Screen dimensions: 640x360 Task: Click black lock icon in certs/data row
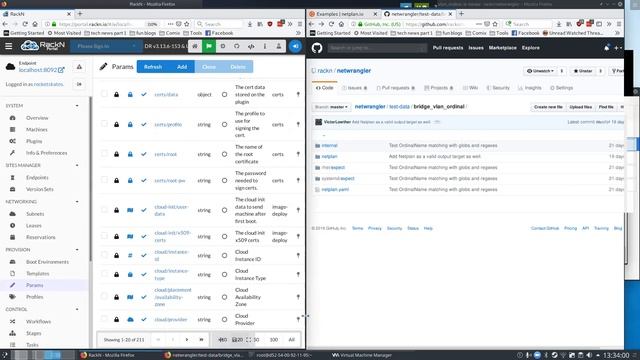coord(116,94)
